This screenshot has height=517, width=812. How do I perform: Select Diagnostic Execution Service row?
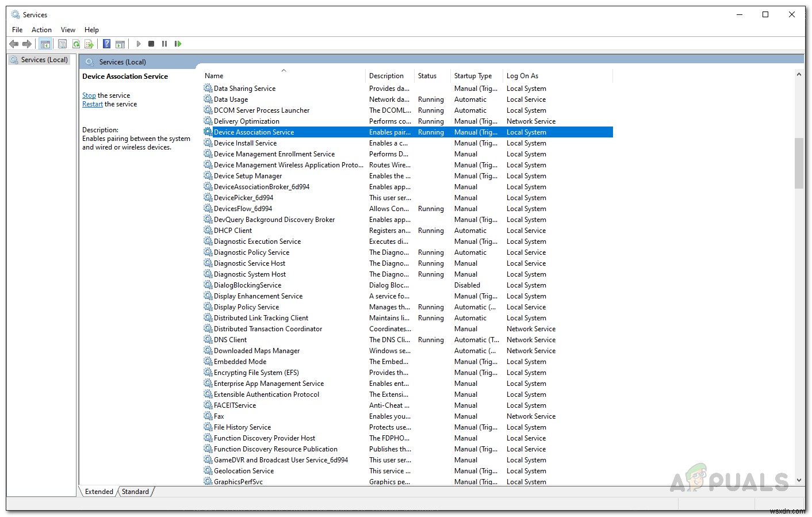408,241
